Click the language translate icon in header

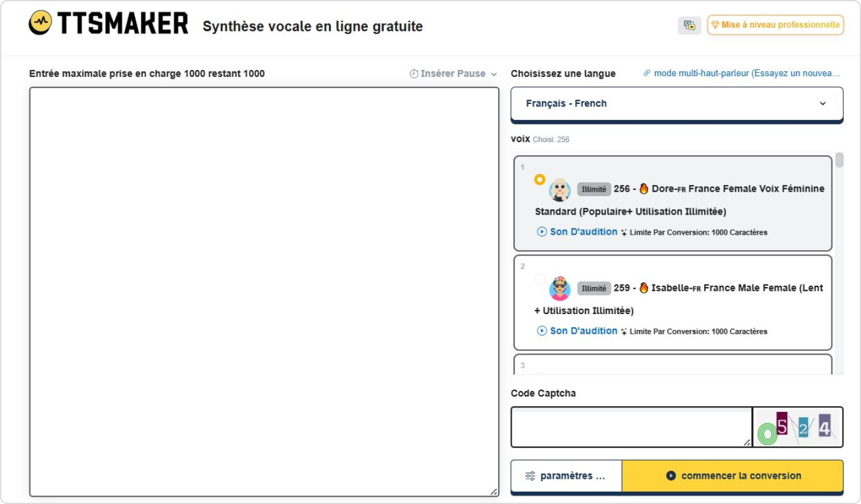click(x=689, y=25)
